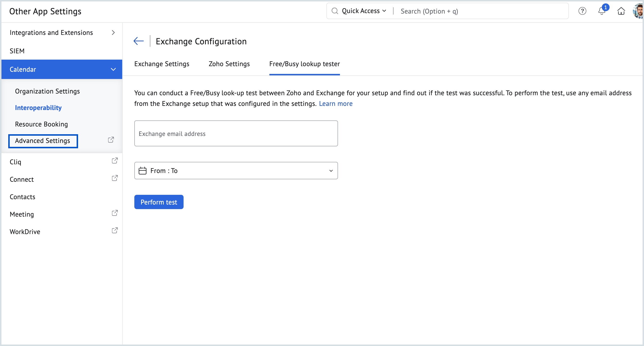The width and height of the screenshot is (644, 346).
Task: Click the calendar icon in the date selector
Action: coord(143,171)
